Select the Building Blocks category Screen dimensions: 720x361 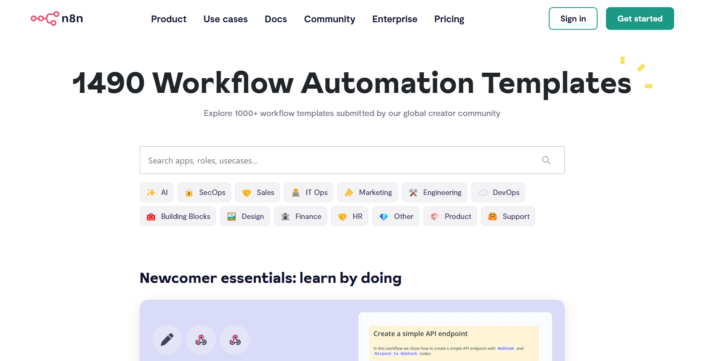[178, 216]
